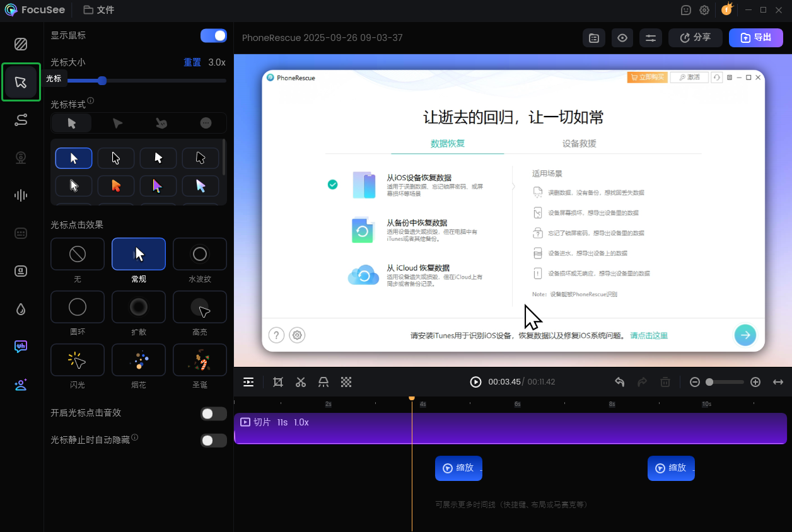
Task: Fit timeline to width with arrows icon
Action: [x=778, y=382]
